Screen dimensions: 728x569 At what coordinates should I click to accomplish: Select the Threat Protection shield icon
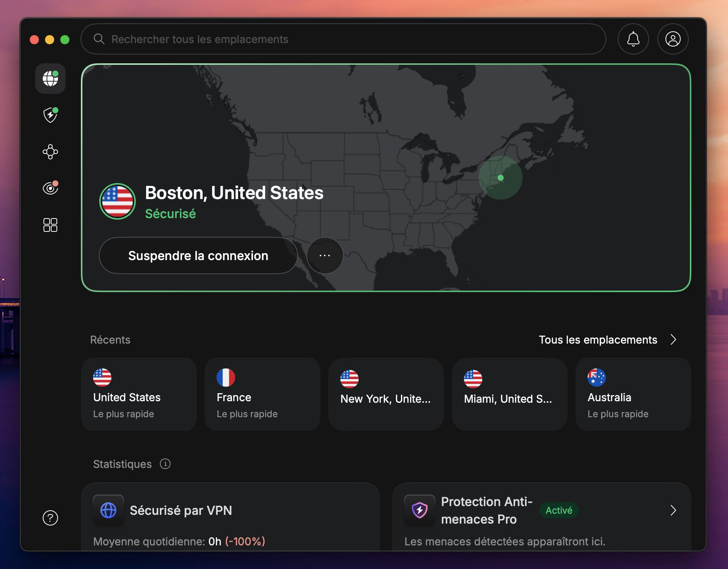tap(50, 115)
